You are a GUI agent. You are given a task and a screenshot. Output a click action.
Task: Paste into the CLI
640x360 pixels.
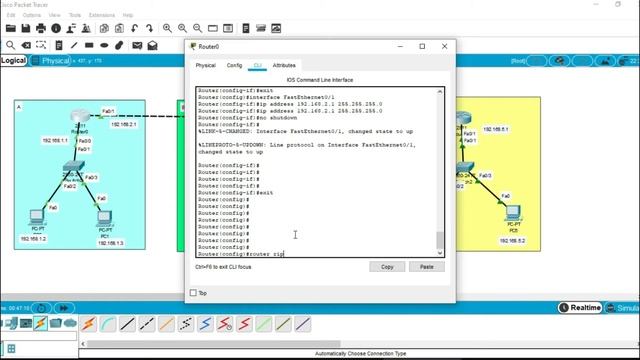[x=427, y=267]
